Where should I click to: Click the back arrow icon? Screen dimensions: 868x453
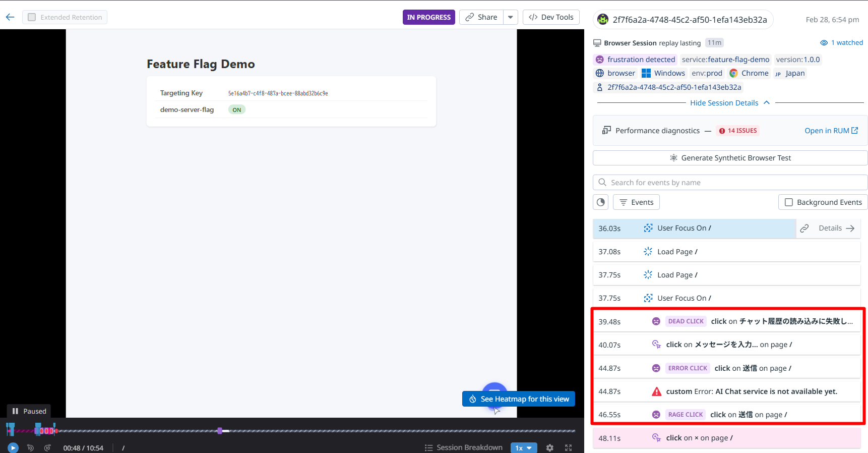point(10,17)
